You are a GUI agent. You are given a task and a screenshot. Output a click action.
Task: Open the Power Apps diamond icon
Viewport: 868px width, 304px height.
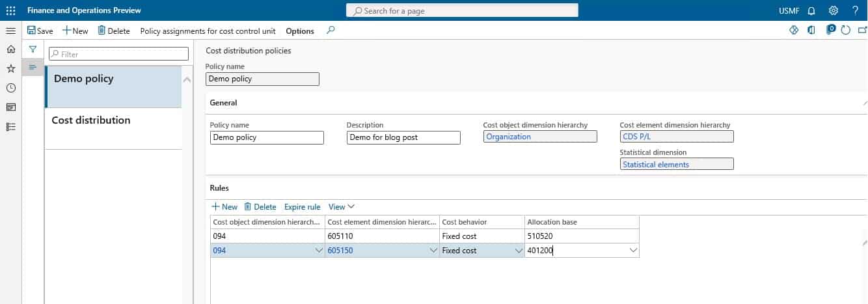(x=793, y=30)
